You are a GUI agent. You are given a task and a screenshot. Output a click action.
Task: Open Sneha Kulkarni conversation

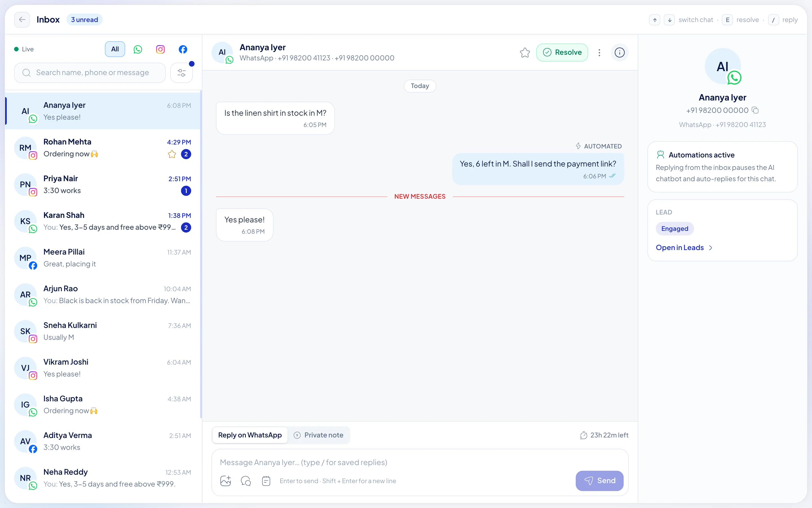[x=103, y=331]
